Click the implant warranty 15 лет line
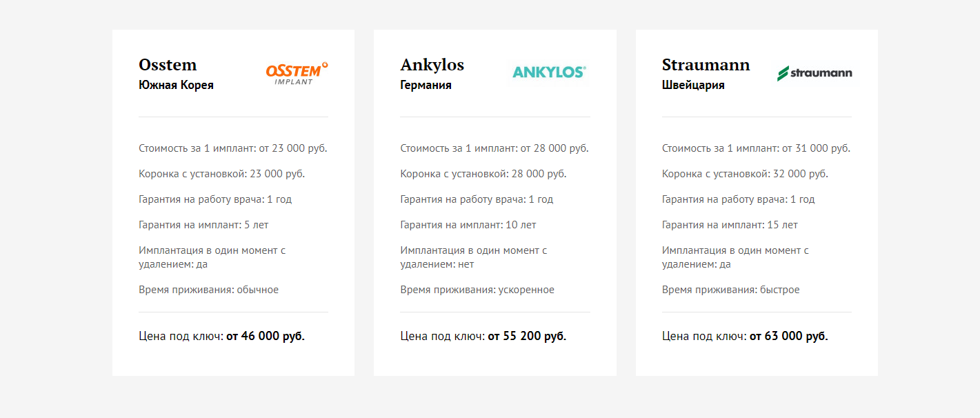This screenshot has width=980, height=418. 730,225
